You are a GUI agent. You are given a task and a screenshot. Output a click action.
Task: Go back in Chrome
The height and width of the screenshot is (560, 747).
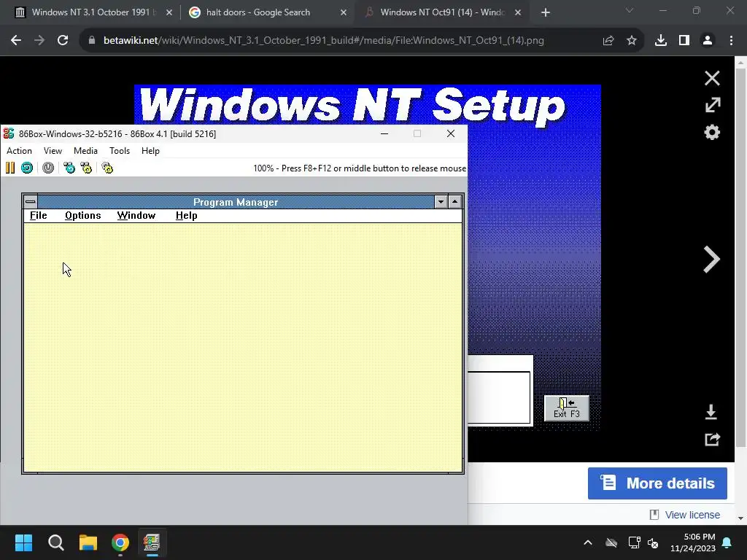[16, 41]
